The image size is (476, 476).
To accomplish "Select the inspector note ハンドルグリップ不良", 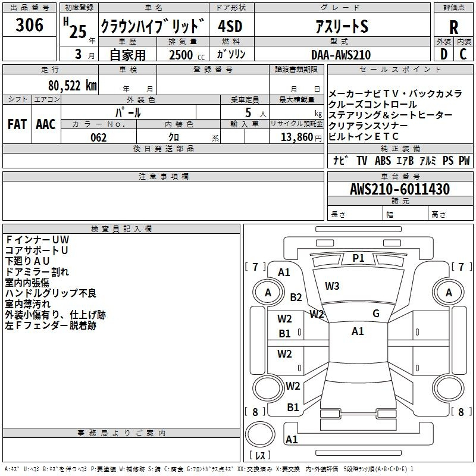I will 51,293.
